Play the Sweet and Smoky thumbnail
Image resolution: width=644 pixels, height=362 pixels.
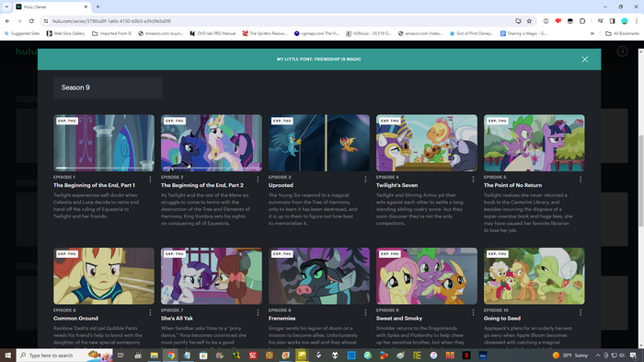(x=427, y=276)
